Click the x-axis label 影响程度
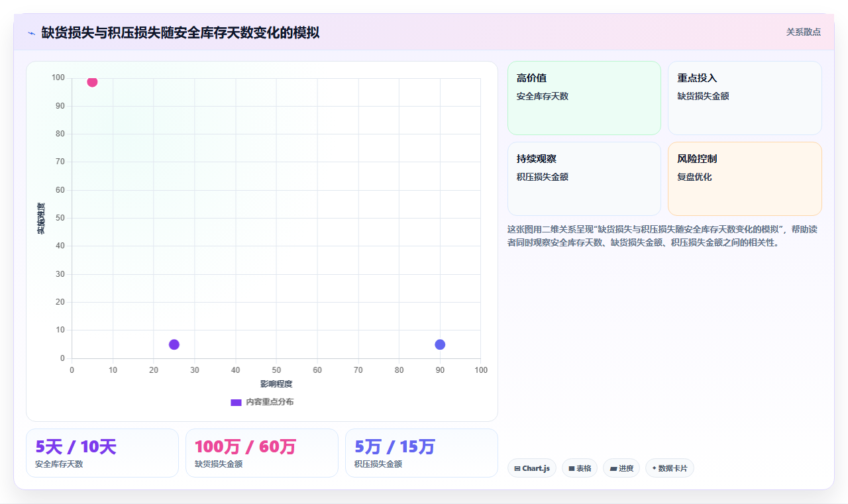Viewport: 848px width, 504px height. pos(276,384)
